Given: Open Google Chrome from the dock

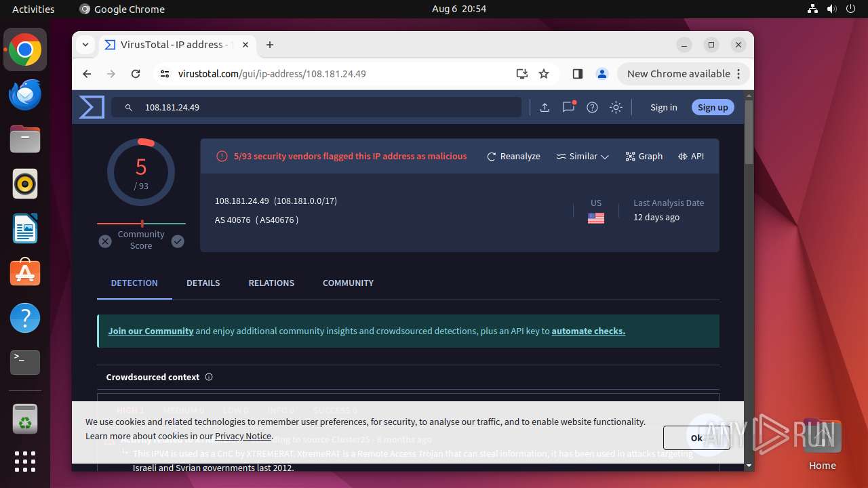Looking at the screenshot, I should 25,50.
